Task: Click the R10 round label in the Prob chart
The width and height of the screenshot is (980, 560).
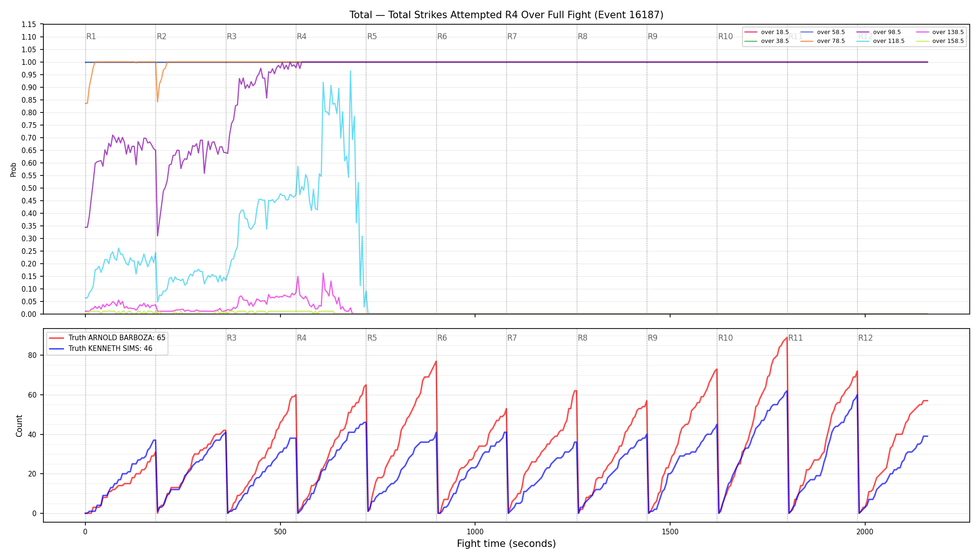Action: point(725,36)
